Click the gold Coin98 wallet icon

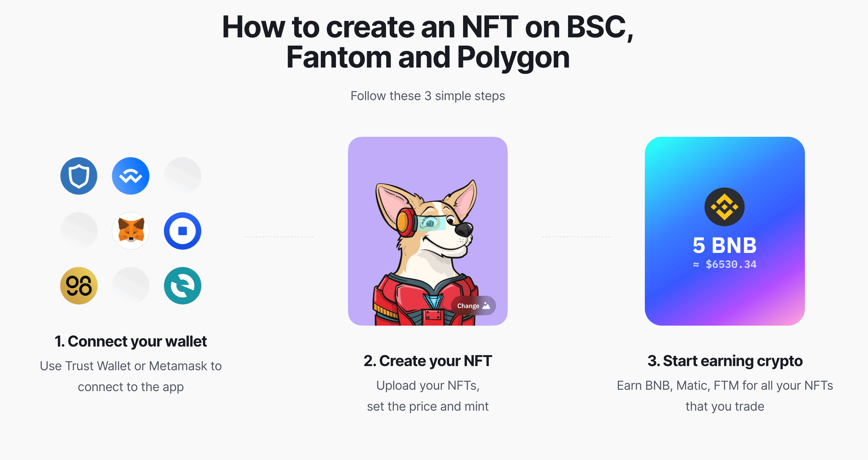79,286
